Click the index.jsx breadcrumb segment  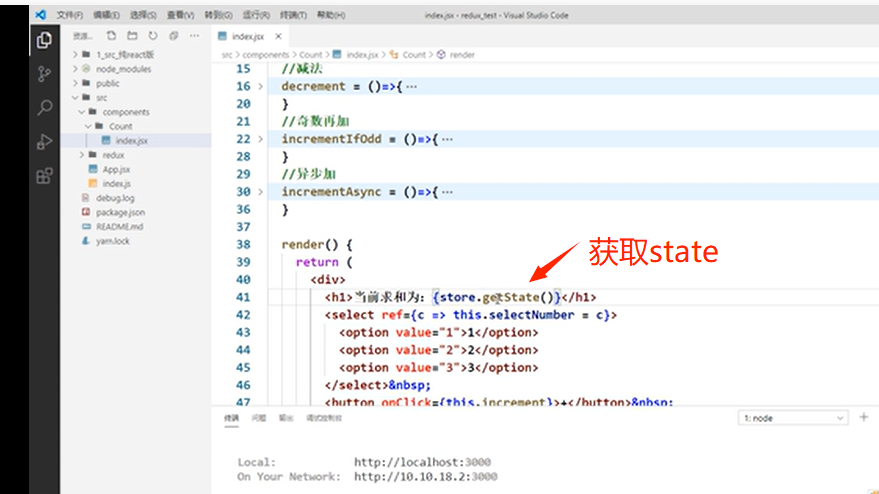point(355,54)
